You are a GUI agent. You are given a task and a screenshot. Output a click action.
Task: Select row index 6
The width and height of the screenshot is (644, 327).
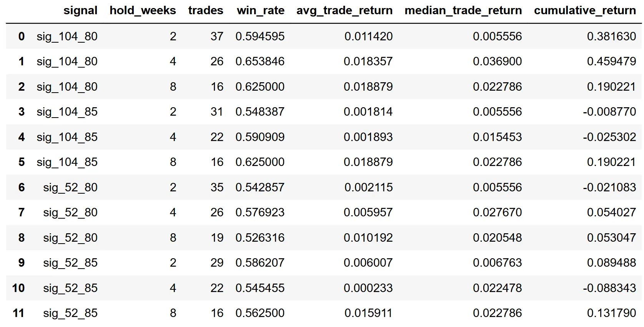click(x=22, y=188)
